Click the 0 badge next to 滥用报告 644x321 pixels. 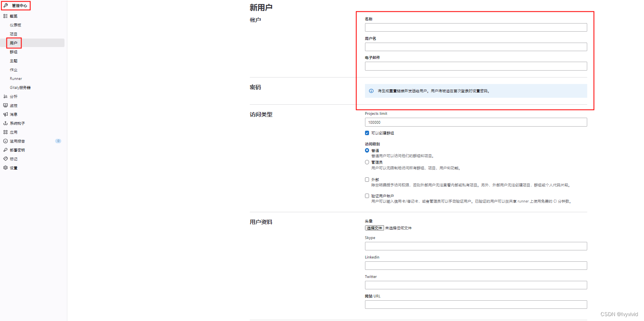58,141
